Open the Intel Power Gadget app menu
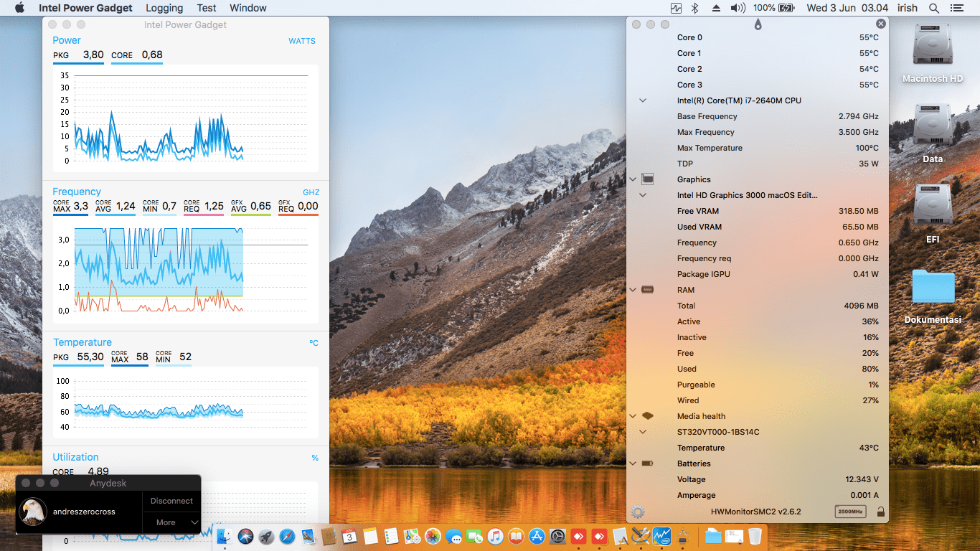This screenshot has height=551, width=980. 85,8
